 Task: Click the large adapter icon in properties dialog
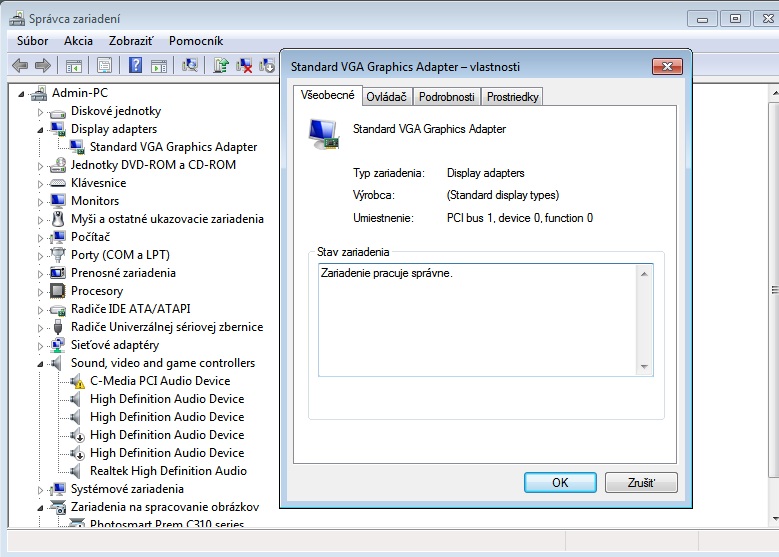pos(324,134)
